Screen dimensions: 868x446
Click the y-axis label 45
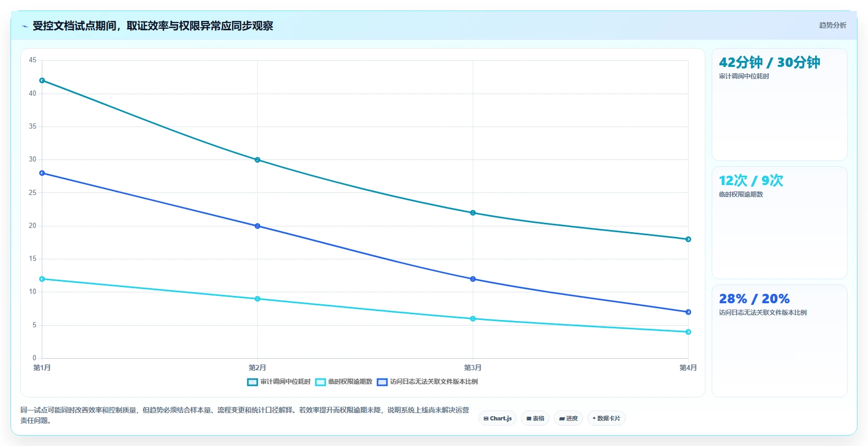click(x=32, y=60)
